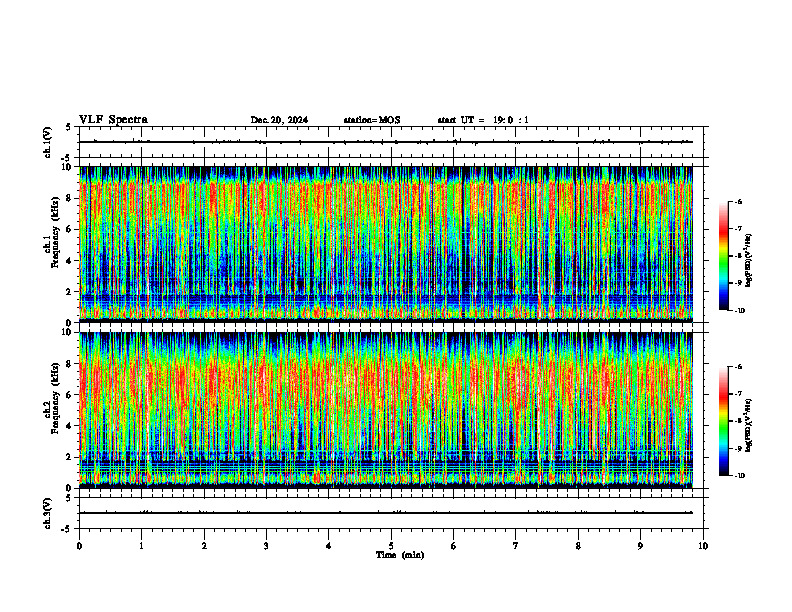Image resolution: width=792 pixels, height=612 pixels.
Task: Click the 'Time (min)' axis label
Action: pyautogui.click(x=400, y=555)
